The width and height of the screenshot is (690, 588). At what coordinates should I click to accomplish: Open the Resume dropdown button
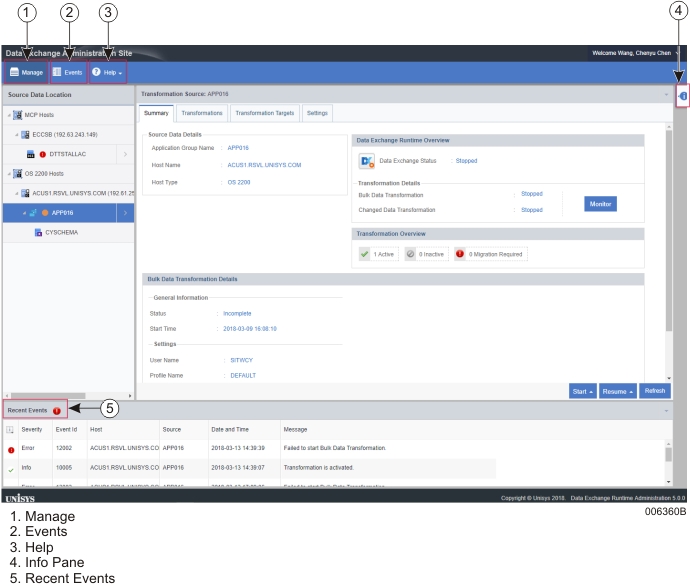click(x=618, y=391)
